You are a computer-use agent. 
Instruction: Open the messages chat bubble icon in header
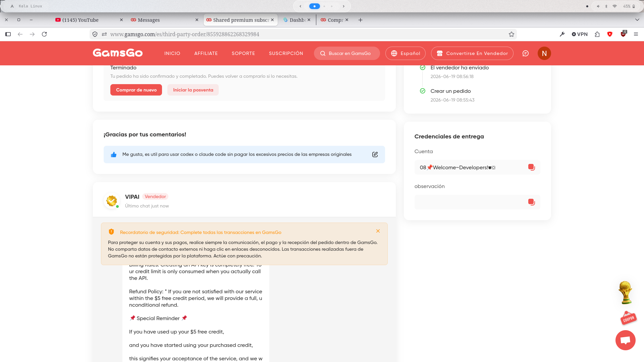click(x=526, y=53)
